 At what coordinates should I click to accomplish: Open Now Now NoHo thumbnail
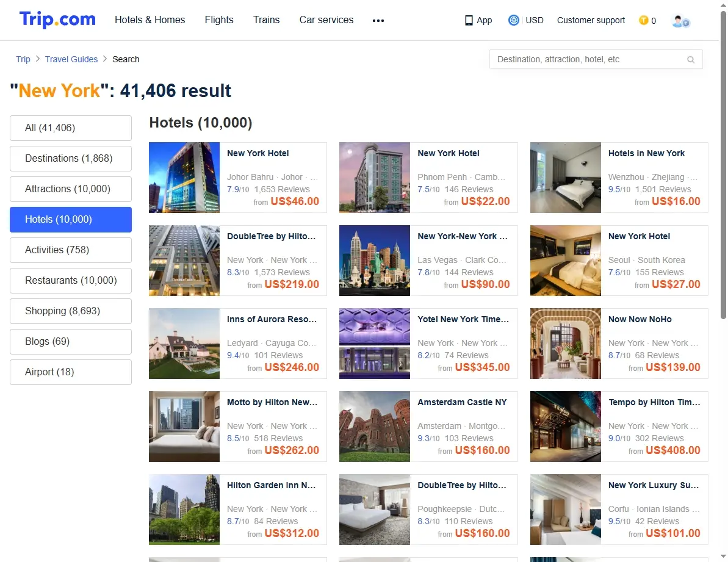[566, 344]
